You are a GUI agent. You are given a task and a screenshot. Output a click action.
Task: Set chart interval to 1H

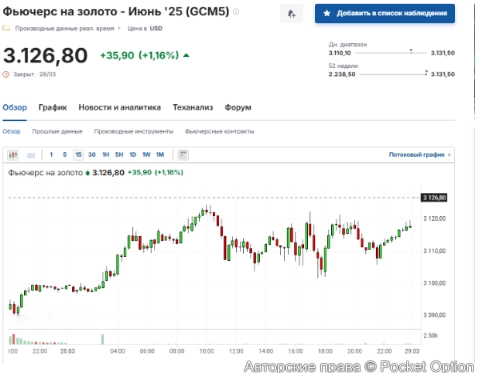[106, 155]
